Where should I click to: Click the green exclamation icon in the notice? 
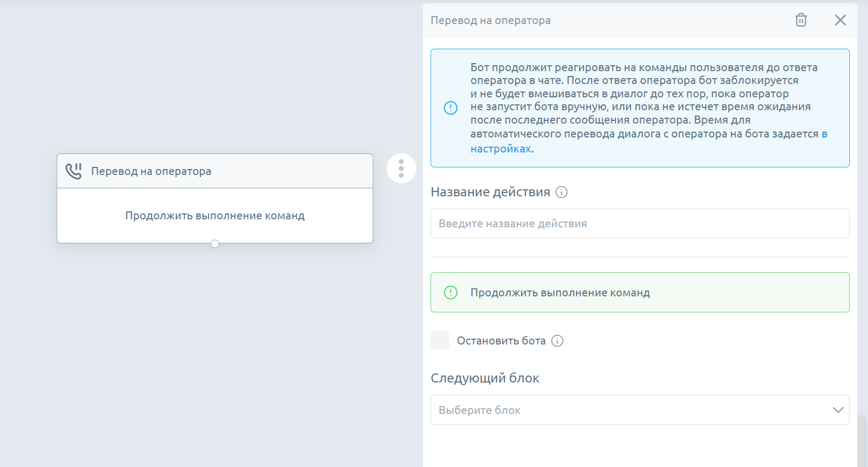tap(451, 293)
